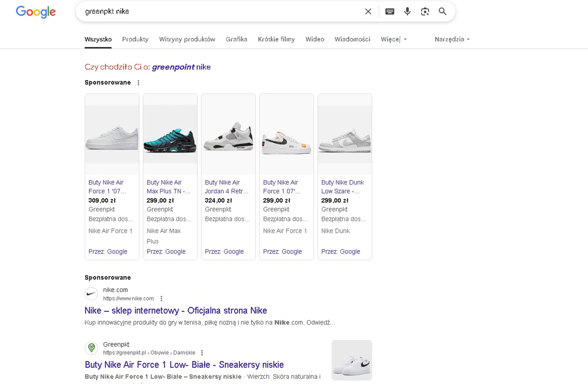Open Buty Nike Air Jordan 4 Retro link
Image resolution: width=588 pixels, height=384 pixels.
227,186
